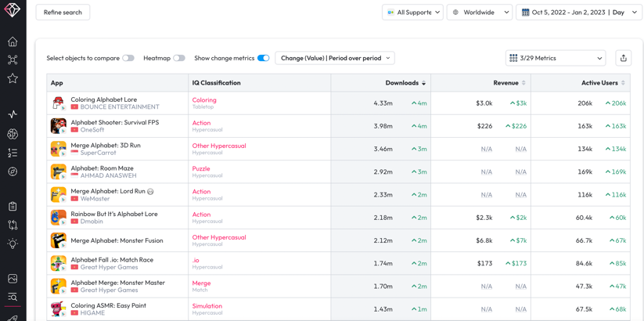Open the compass explore icon in the sidebar
Screen dimensions: 644x321
tap(13, 171)
